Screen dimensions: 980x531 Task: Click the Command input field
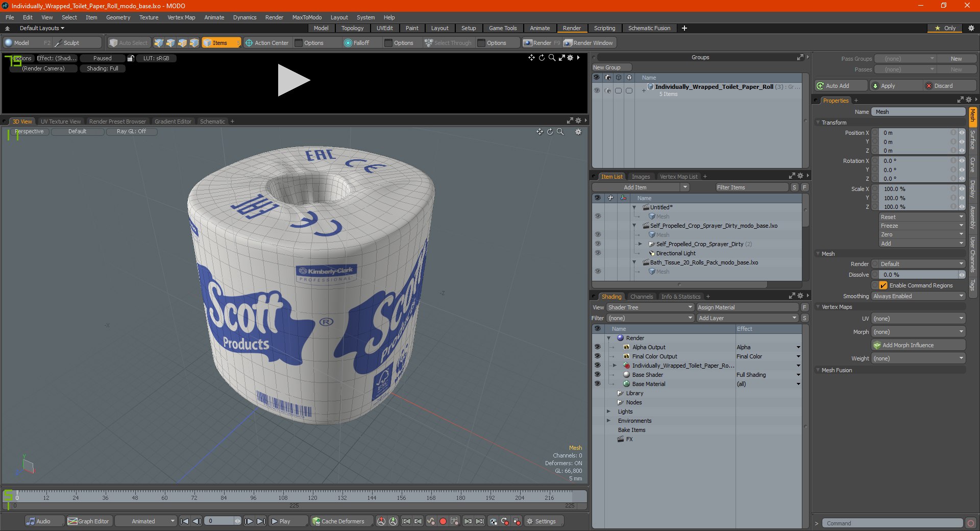pos(892,523)
